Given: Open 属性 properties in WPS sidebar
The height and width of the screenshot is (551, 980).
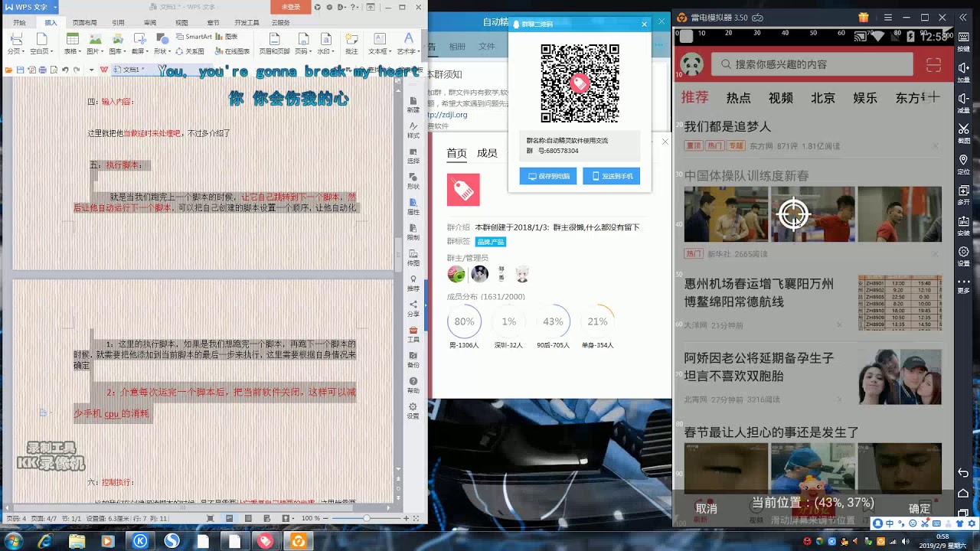Looking at the screenshot, I should (413, 206).
